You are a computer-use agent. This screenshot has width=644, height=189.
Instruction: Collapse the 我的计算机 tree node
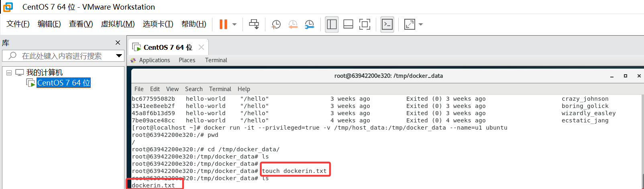click(9, 73)
